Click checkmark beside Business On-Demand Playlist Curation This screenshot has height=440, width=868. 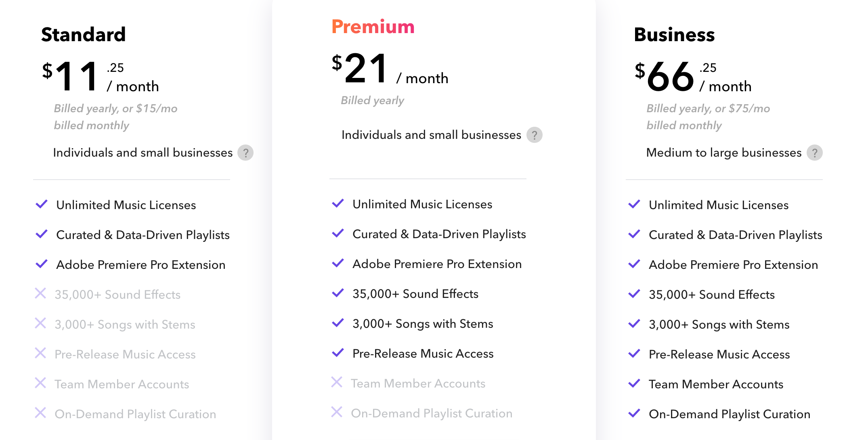(x=634, y=413)
